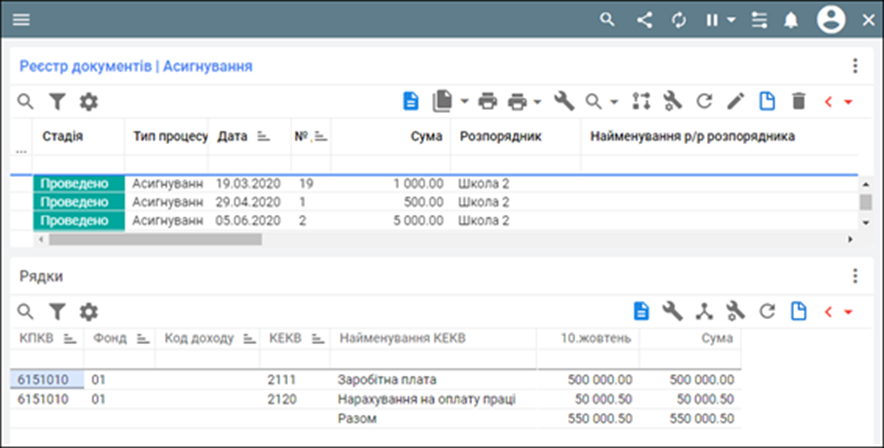The width and height of the screenshot is (884, 448).
Task: Open the hamburger main menu
Action: pos(21,19)
